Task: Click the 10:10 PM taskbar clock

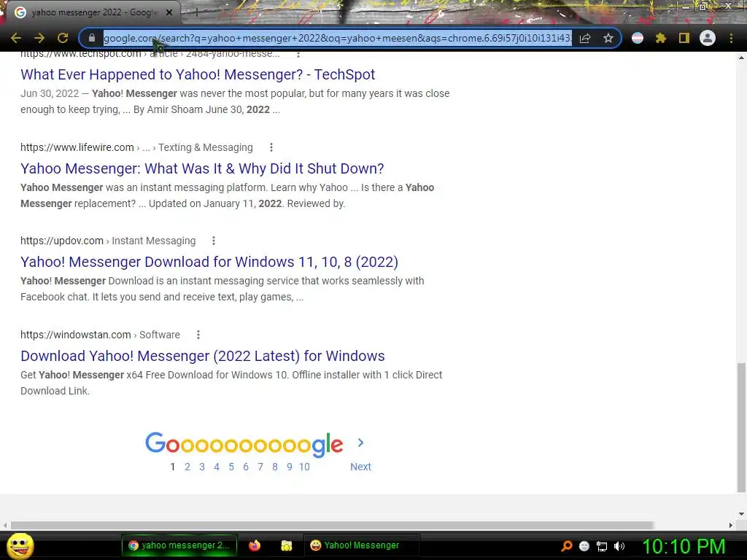Action: (684, 546)
